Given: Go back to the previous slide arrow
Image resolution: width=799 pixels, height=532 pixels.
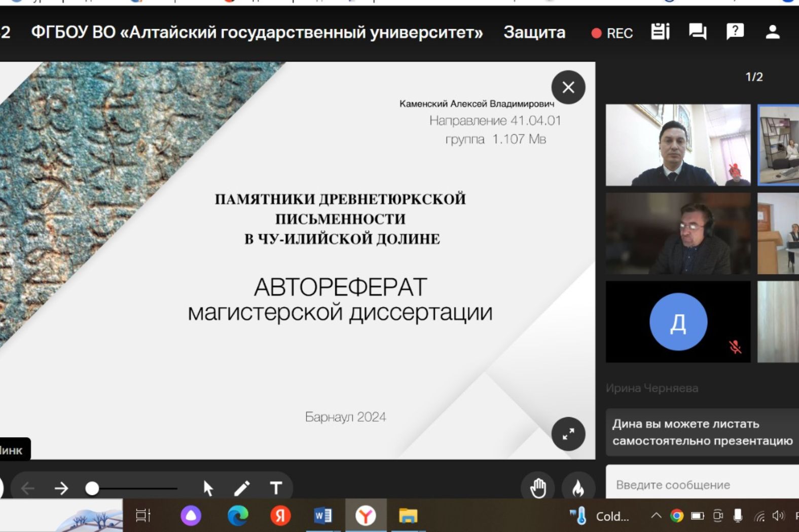Looking at the screenshot, I should 28,488.
